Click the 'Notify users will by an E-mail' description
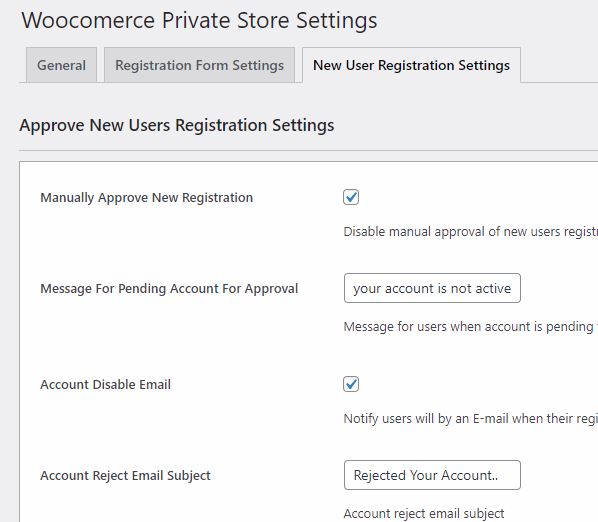 coord(471,419)
